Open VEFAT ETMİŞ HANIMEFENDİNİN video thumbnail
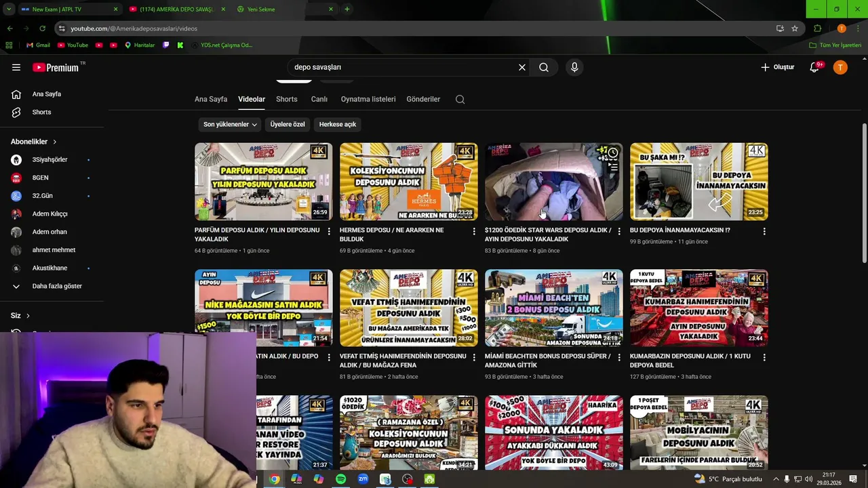This screenshot has height=488, width=868. (409, 308)
